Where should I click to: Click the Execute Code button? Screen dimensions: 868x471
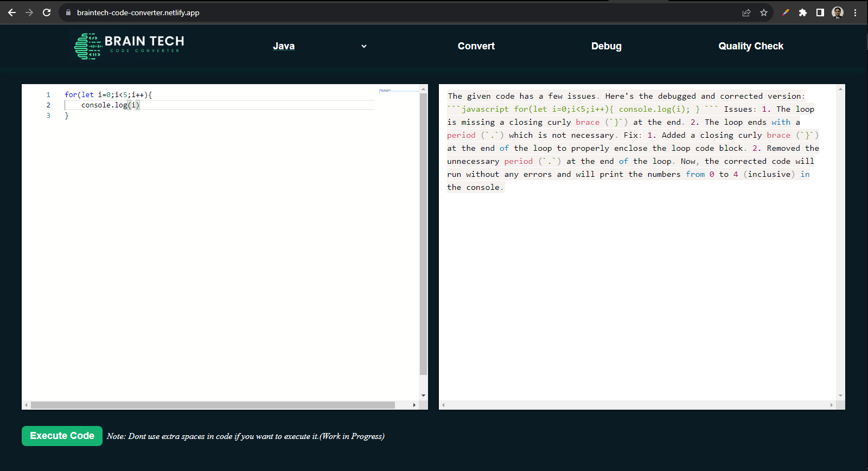62,436
